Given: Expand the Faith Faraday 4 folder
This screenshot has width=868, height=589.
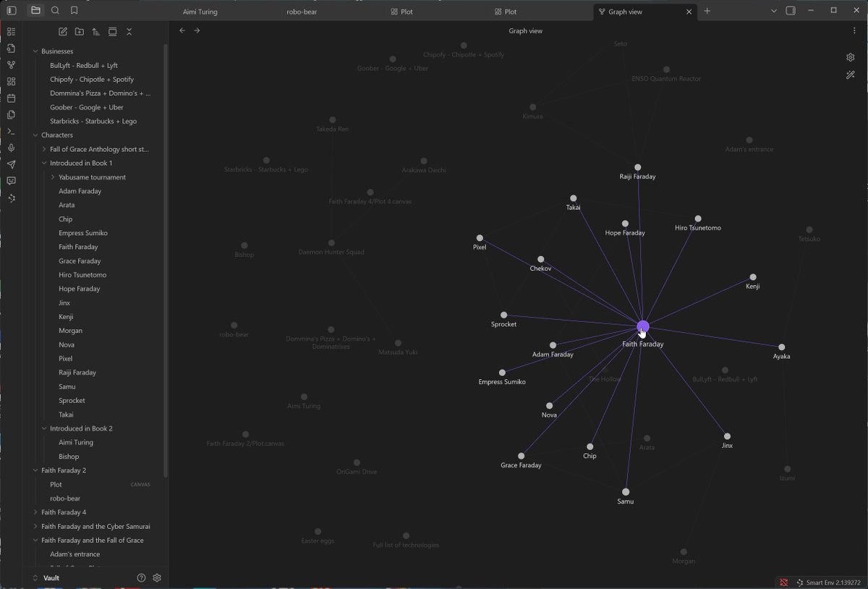Looking at the screenshot, I should (x=35, y=512).
